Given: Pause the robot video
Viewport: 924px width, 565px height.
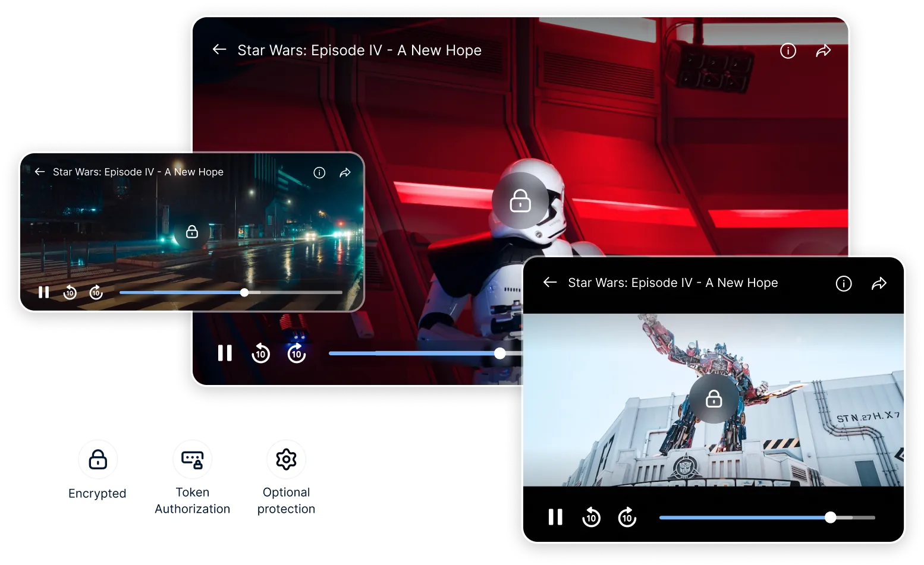Looking at the screenshot, I should coord(555,517).
